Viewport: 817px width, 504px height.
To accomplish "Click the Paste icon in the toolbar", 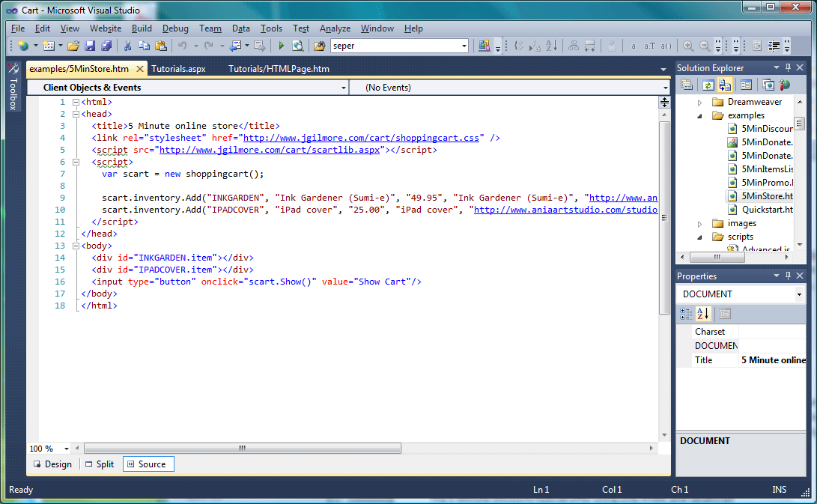I will click(161, 45).
